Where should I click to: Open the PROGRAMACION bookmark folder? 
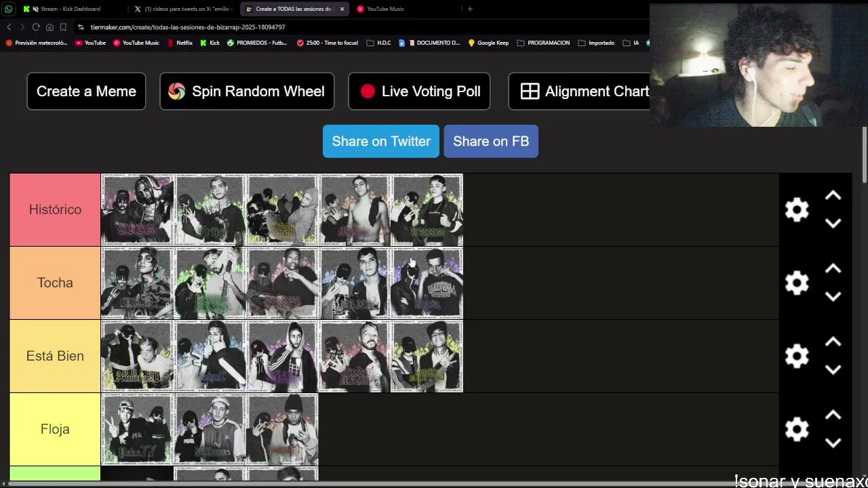pyautogui.click(x=543, y=43)
